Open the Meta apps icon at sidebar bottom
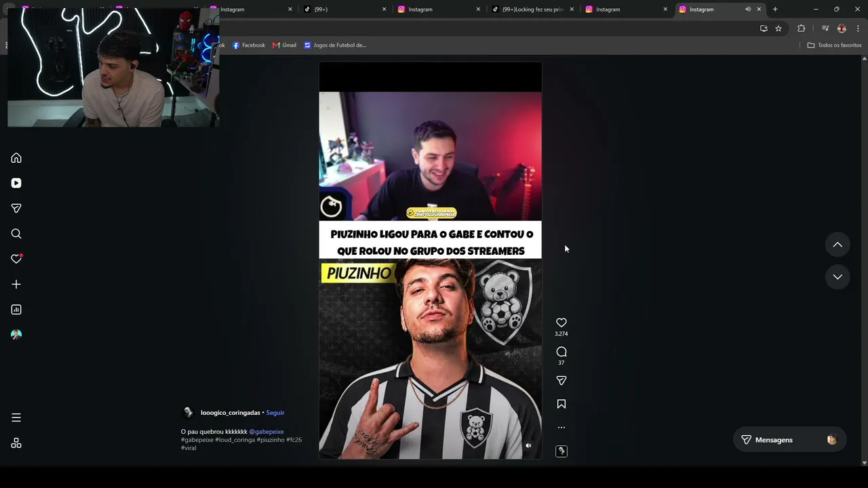 click(x=16, y=443)
